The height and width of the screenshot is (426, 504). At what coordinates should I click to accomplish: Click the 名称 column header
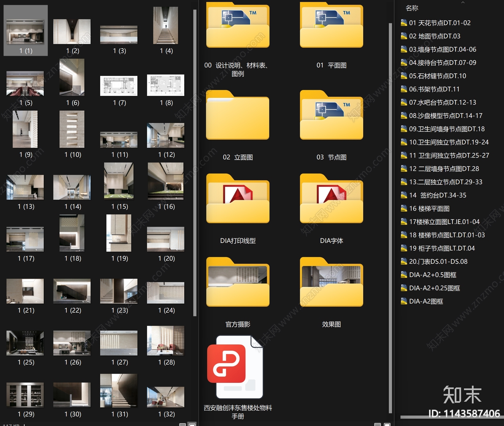[x=412, y=8]
